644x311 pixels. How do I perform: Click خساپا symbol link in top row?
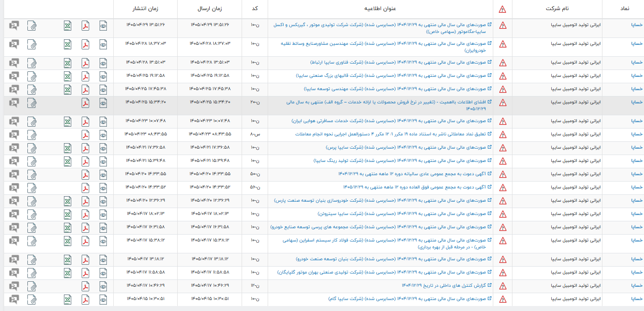(x=637, y=24)
